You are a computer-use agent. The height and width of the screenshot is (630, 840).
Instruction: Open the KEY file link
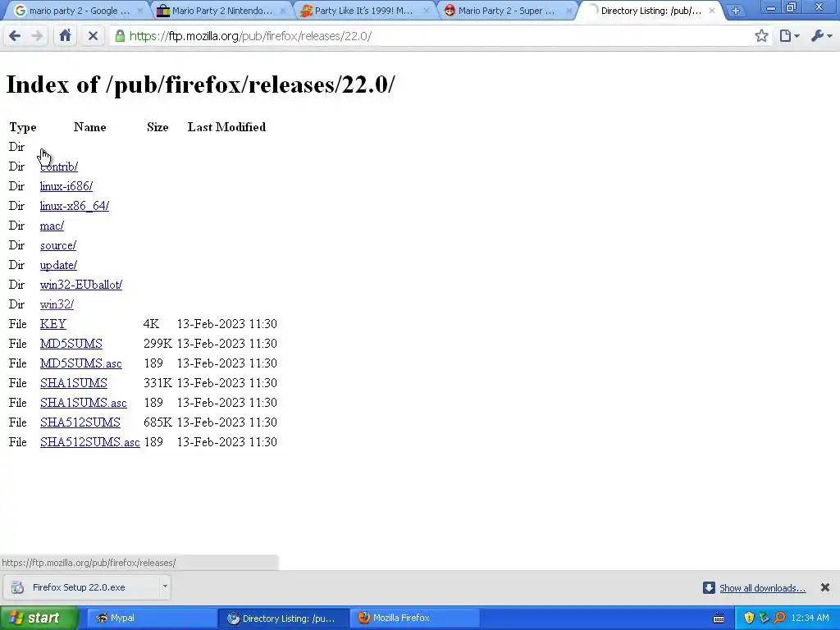pos(53,324)
